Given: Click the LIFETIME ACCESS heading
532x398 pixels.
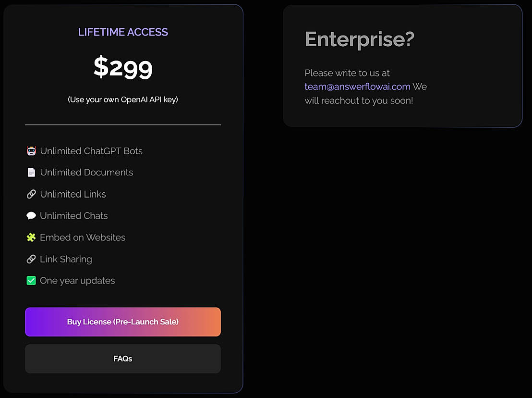Looking at the screenshot, I should 123,32.
